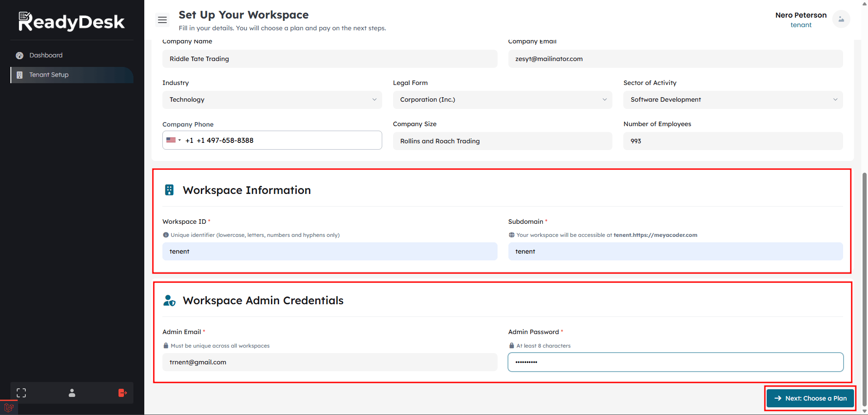
Task: Click the red logout icon in sidebar
Action: tap(122, 393)
